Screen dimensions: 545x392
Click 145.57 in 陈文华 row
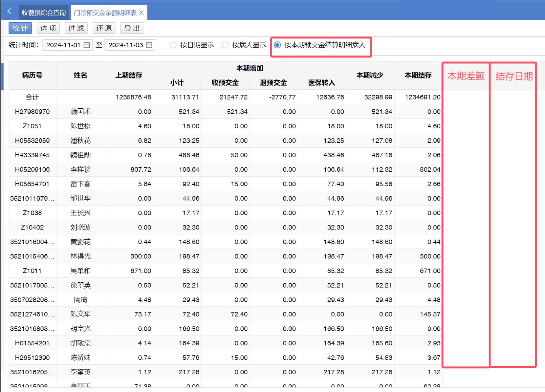pyautogui.click(x=430, y=314)
